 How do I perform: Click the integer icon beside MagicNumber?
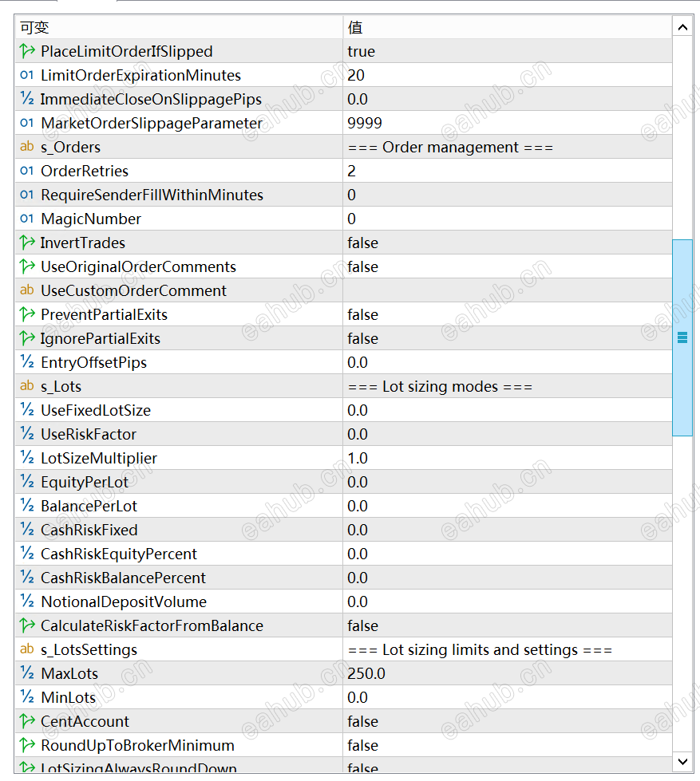(x=27, y=219)
